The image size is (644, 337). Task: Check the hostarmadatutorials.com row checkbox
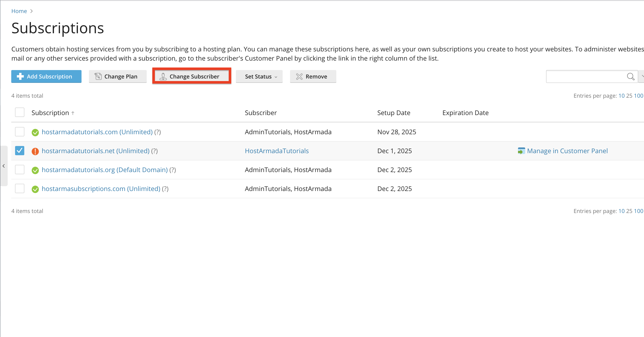point(20,132)
